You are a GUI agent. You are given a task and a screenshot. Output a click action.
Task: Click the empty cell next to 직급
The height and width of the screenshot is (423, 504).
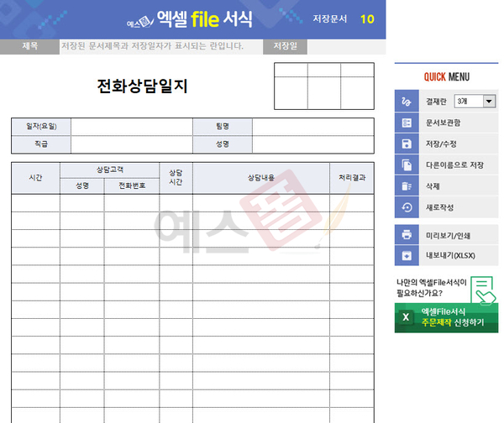tap(132, 144)
